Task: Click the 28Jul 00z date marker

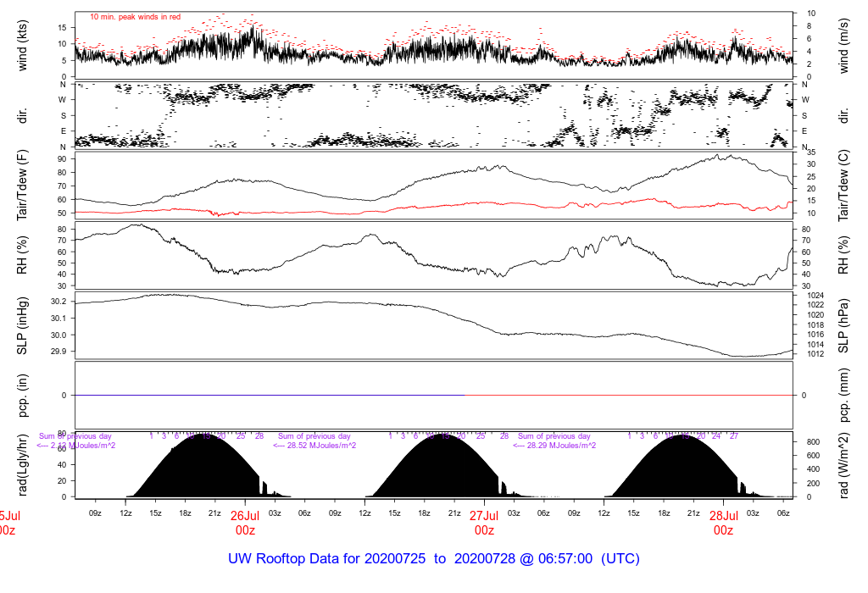Action: pos(723,523)
